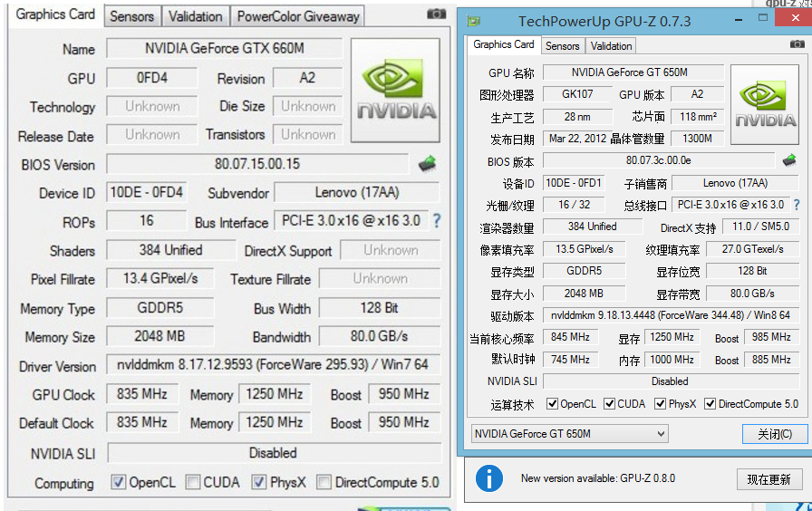Open PowerColor Giveaway tab
The image size is (812, 511).
tap(298, 16)
